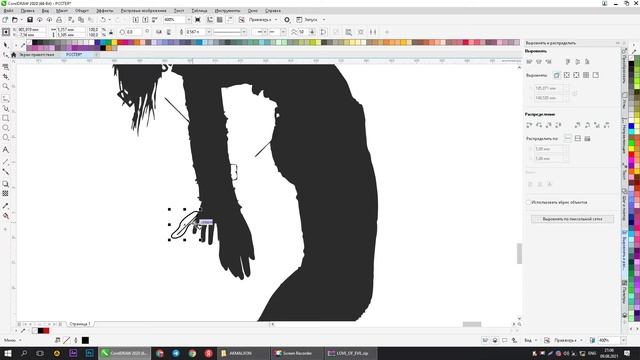Toggle distribute to Page extent option
The width and height of the screenshot is (640, 360).
[x=578, y=138]
